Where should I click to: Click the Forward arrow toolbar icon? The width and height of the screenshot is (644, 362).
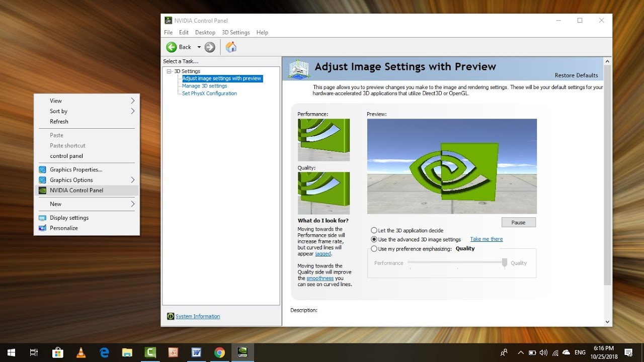click(x=210, y=47)
